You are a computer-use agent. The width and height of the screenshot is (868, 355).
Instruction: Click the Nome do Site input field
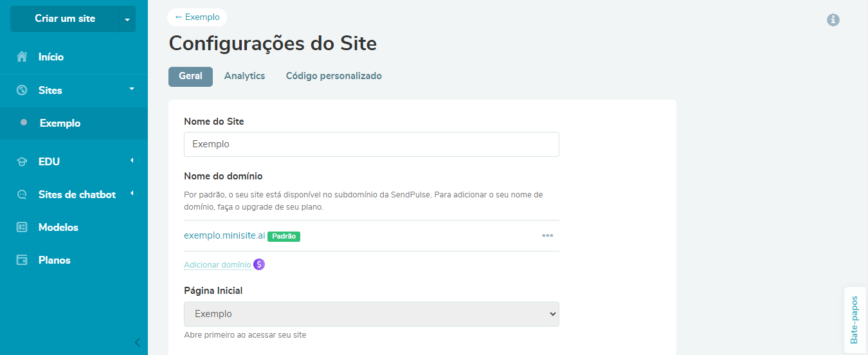click(372, 144)
